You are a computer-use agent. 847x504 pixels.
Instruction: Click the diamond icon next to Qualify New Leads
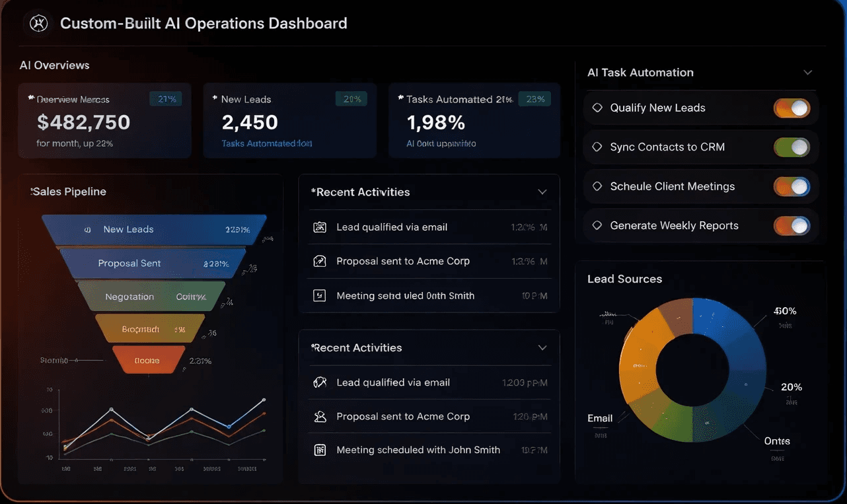click(x=599, y=108)
